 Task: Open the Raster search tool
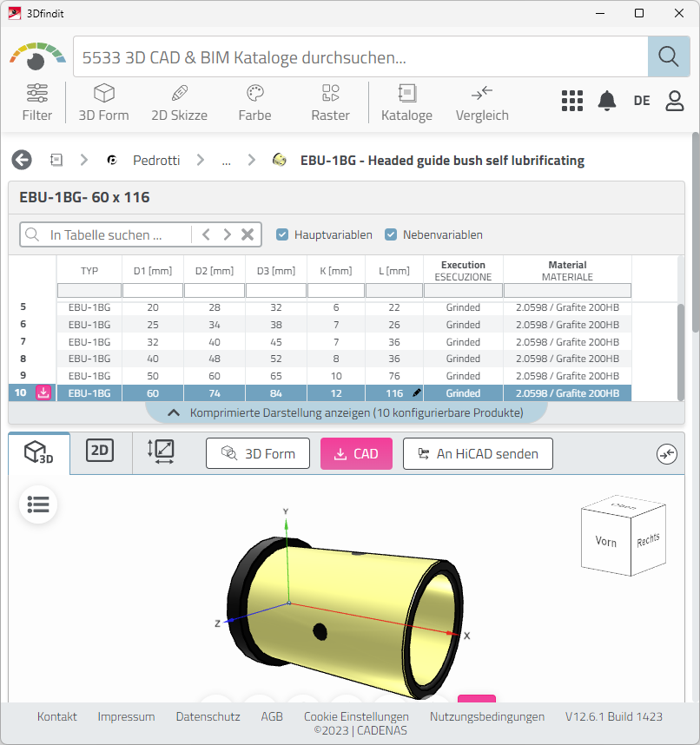click(330, 102)
